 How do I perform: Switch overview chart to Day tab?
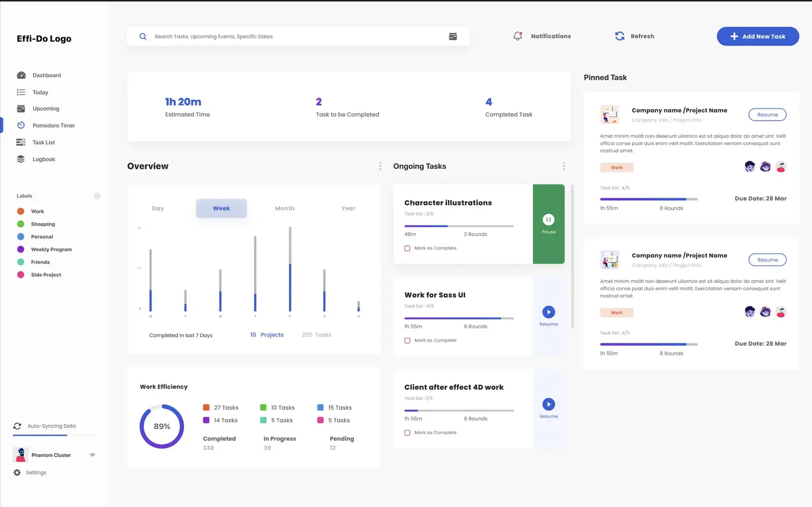coord(158,208)
